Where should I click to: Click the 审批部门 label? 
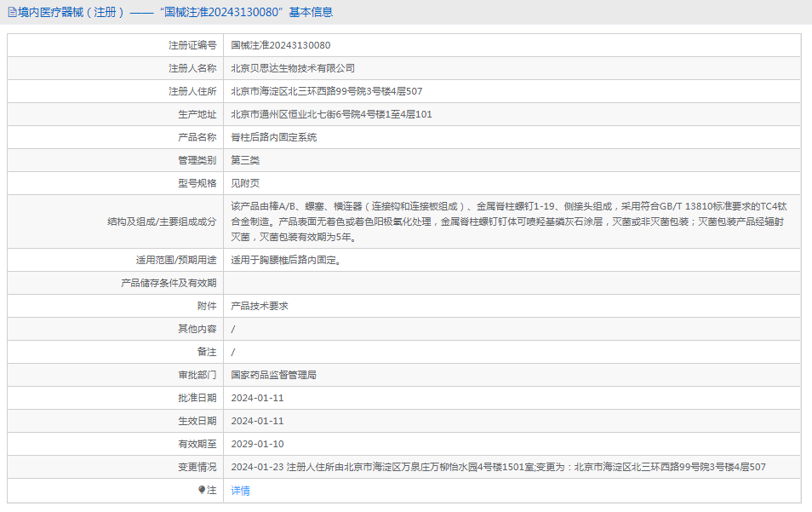tap(197, 375)
